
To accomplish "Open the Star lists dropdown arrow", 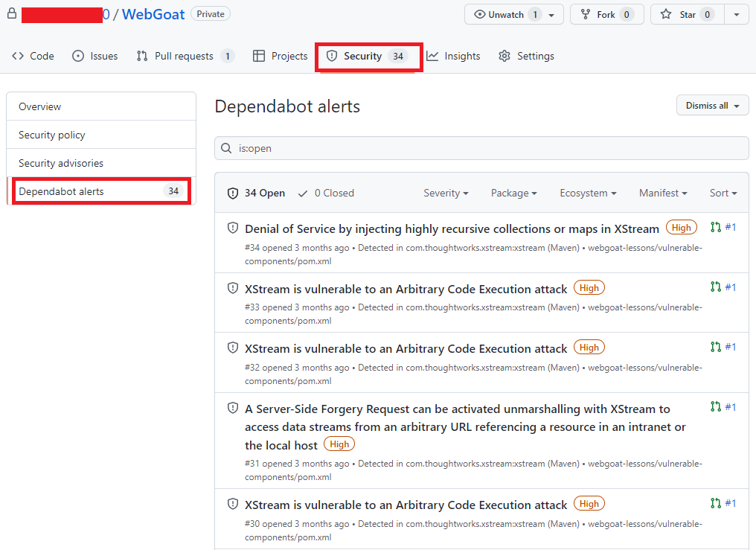I will (737, 15).
